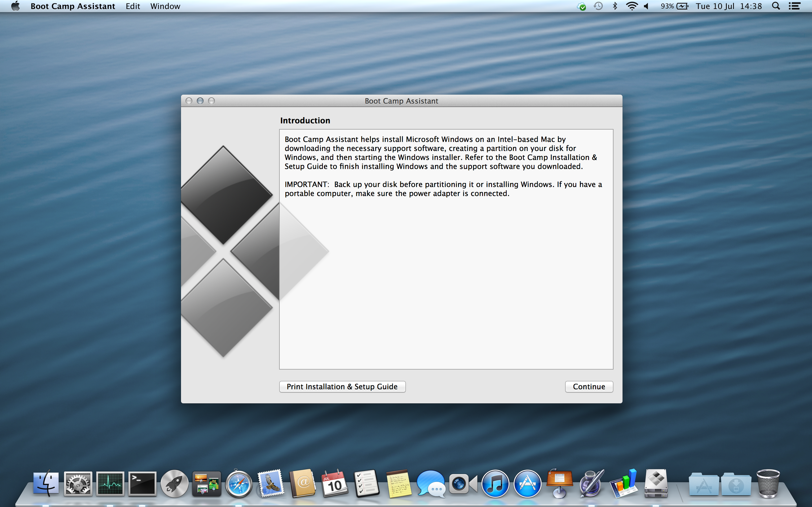Click Continue to proceed with Boot Camp setup

pos(588,386)
